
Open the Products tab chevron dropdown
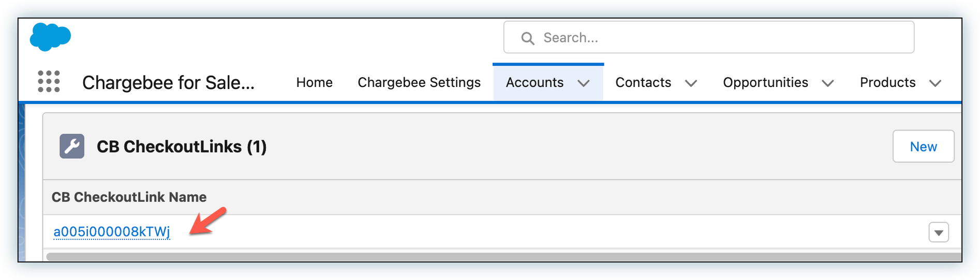pyautogui.click(x=935, y=83)
